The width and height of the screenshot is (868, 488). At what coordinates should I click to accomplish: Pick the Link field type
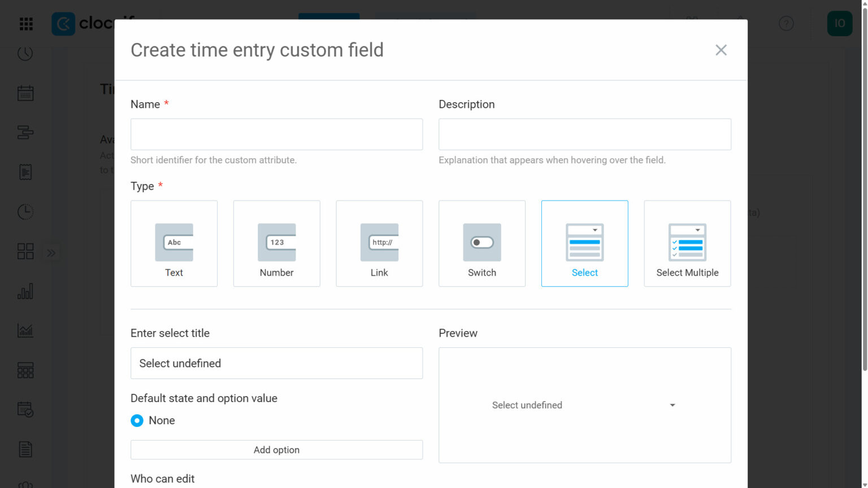pos(379,243)
